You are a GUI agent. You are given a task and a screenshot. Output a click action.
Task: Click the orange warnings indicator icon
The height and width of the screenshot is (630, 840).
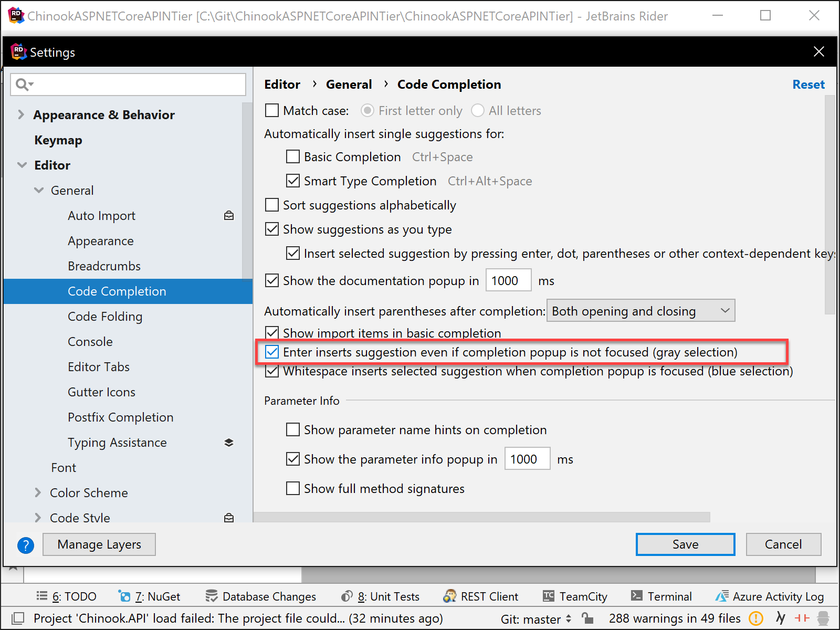coord(756,618)
